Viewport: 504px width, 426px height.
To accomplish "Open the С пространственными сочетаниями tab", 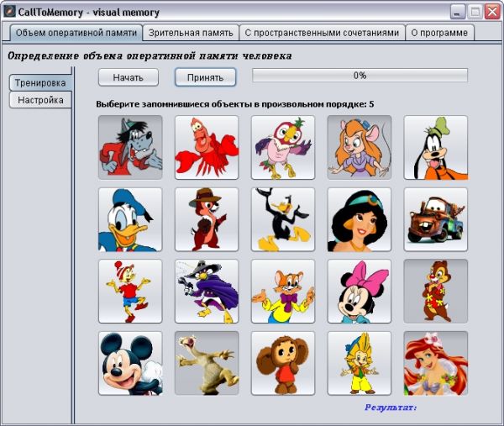I will (x=322, y=33).
